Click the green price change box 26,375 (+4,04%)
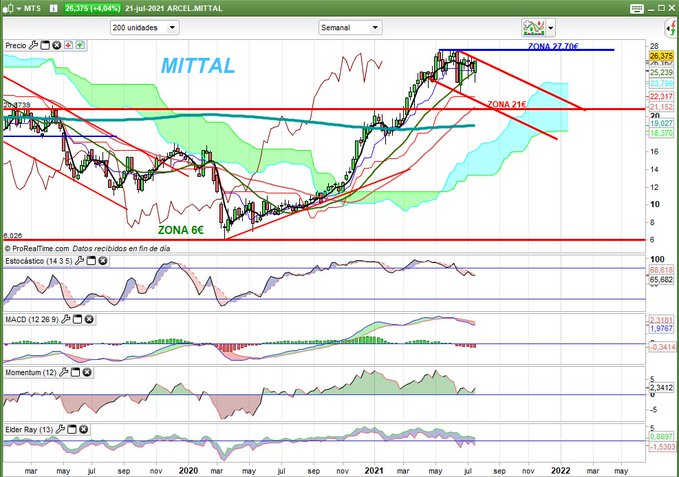Image resolution: width=679 pixels, height=477 pixels. (x=93, y=8)
